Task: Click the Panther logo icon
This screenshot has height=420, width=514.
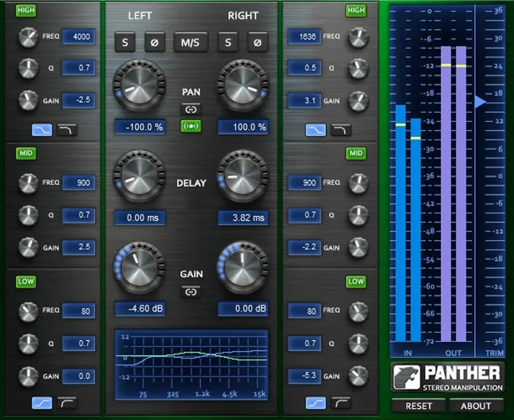Action: [x=406, y=377]
